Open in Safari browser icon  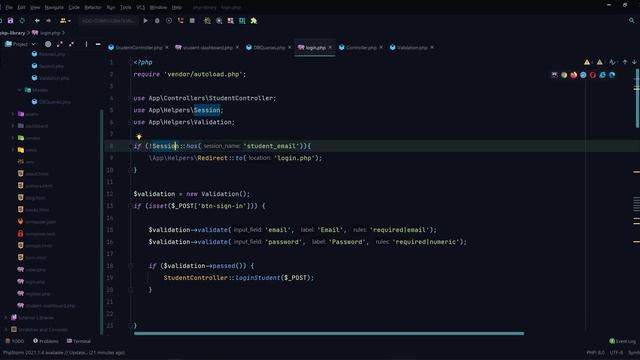coord(583,75)
